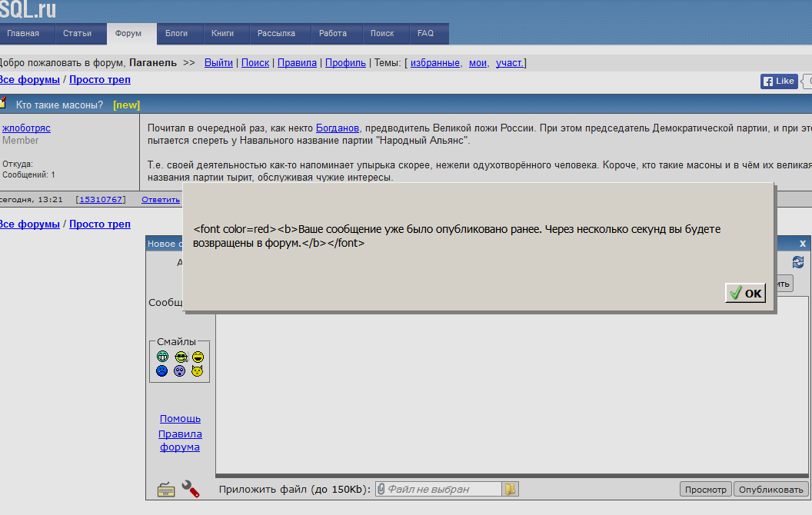Open the Рассылка navigation tab
The height and width of the screenshot is (515, 812).
276,34
